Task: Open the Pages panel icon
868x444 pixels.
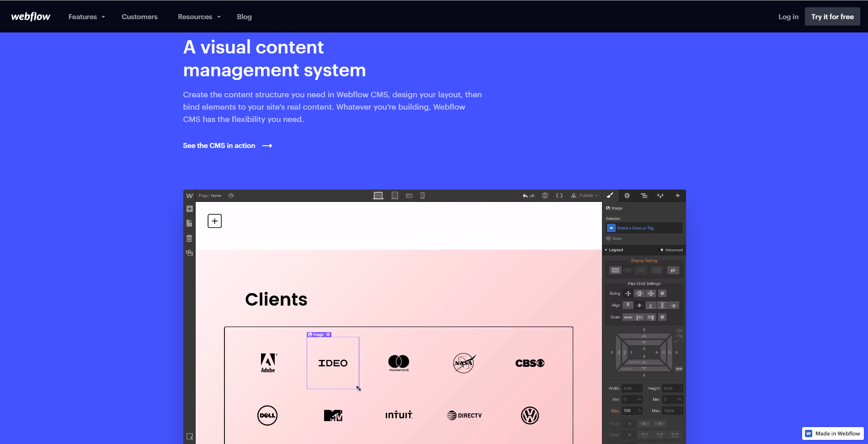Action: (189, 223)
